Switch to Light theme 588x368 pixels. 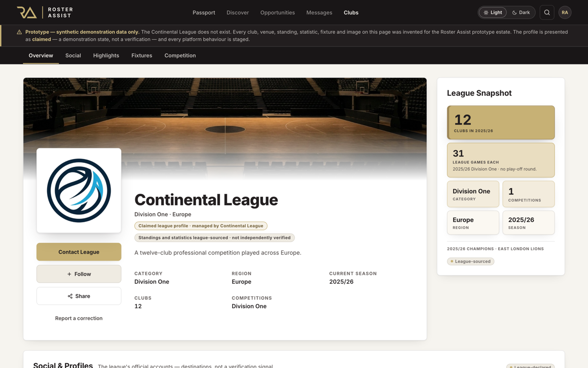[492, 12]
